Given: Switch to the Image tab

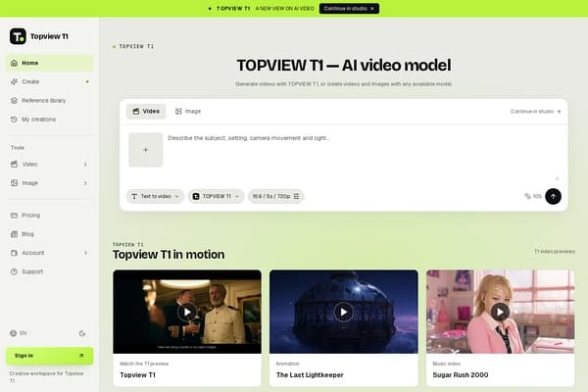Looking at the screenshot, I should (188, 112).
